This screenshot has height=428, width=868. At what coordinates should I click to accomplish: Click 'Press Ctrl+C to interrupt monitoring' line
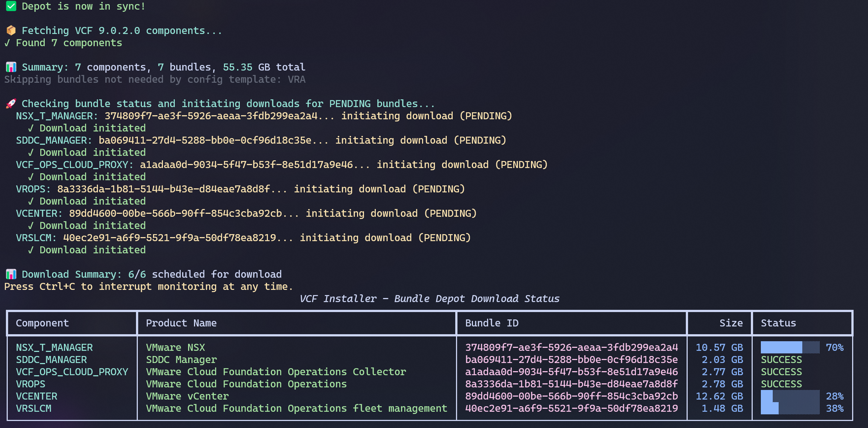point(149,287)
